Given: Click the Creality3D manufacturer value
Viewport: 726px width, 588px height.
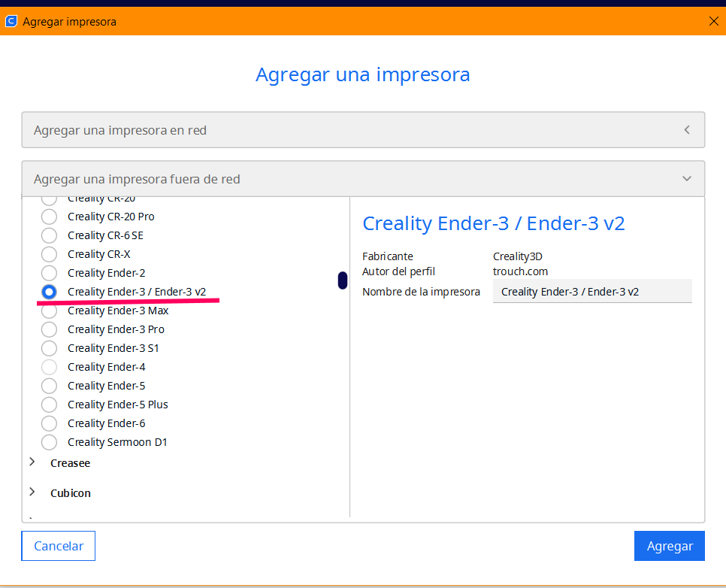Looking at the screenshot, I should (518, 256).
